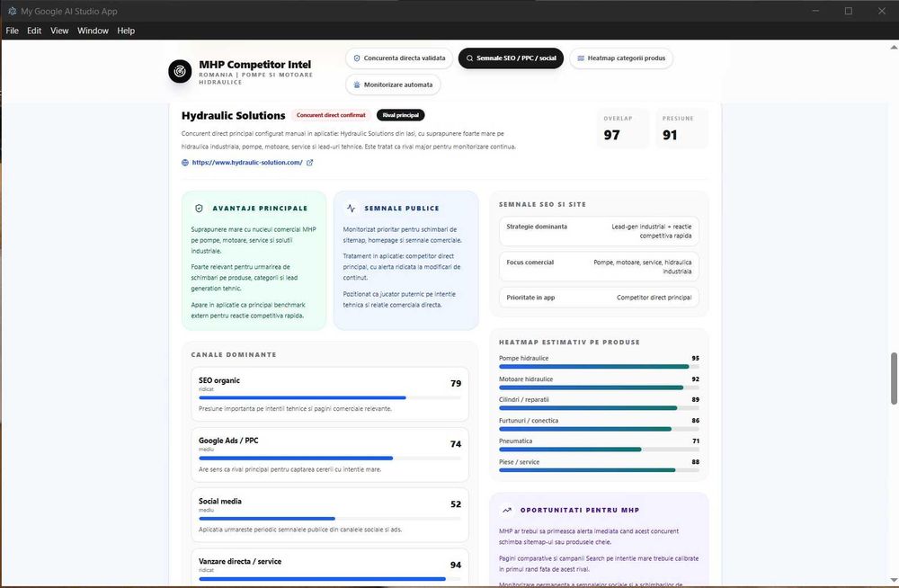Open the Edit menu
The width and height of the screenshot is (899, 588).
click(34, 31)
